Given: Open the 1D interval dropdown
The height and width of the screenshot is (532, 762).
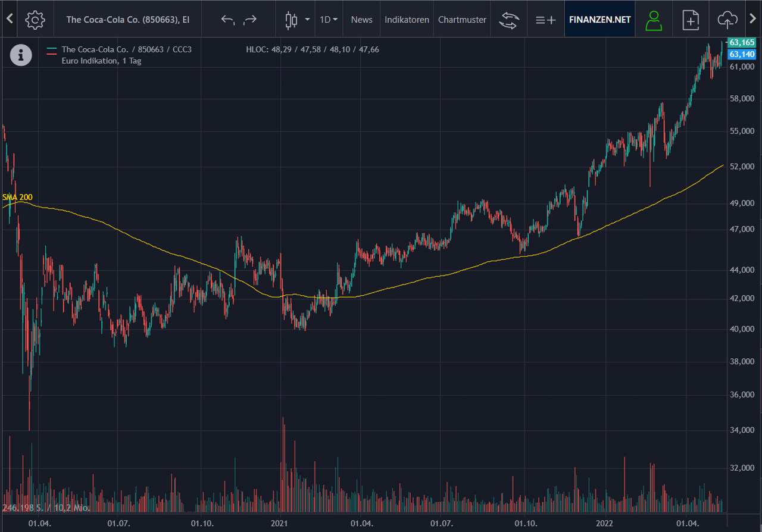Looking at the screenshot, I should pyautogui.click(x=329, y=20).
